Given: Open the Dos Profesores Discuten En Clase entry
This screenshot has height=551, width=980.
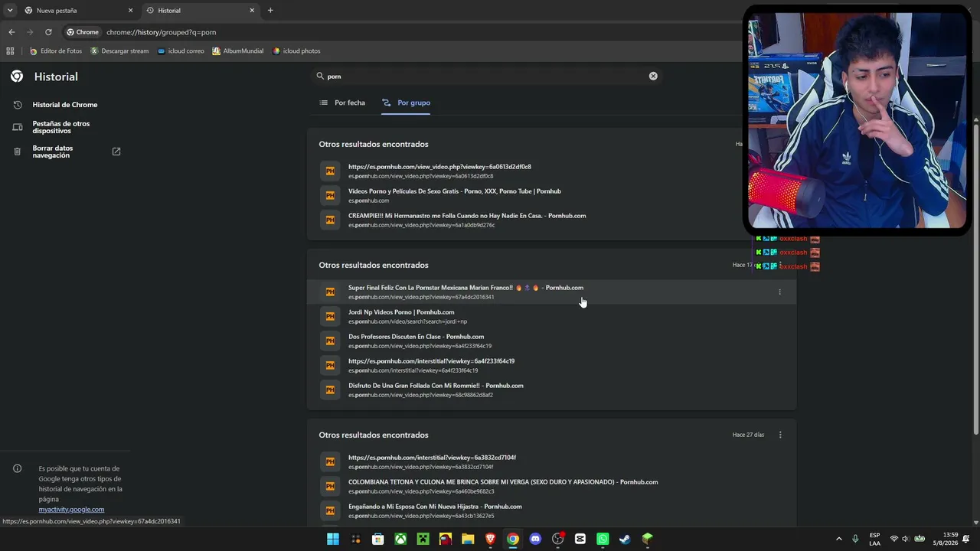Looking at the screenshot, I should pos(416,337).
